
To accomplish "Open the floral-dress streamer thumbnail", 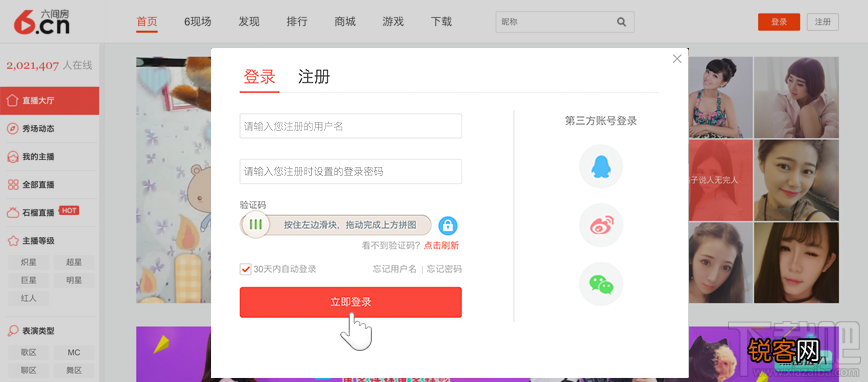I will pyautogui.click(x=720, y=97).
